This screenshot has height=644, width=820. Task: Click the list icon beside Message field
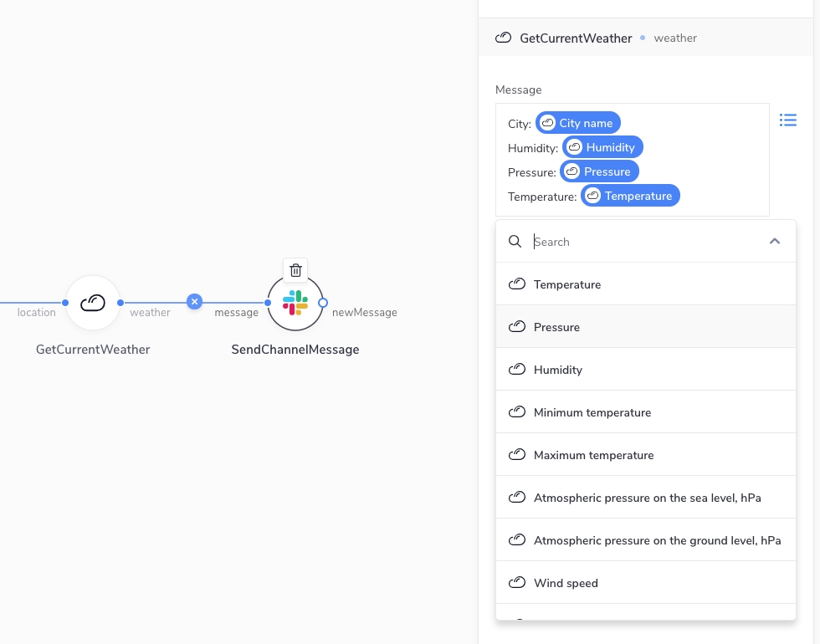787,120
